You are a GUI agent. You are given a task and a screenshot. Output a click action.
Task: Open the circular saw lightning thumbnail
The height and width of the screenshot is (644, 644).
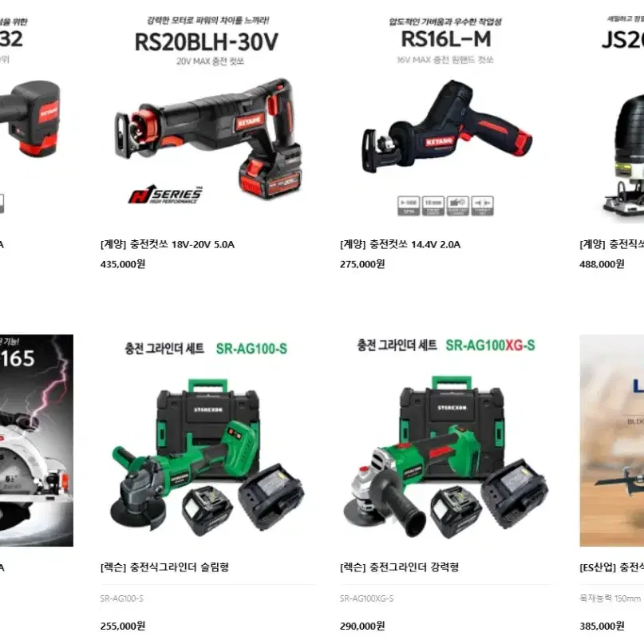(x=37, y=441)
